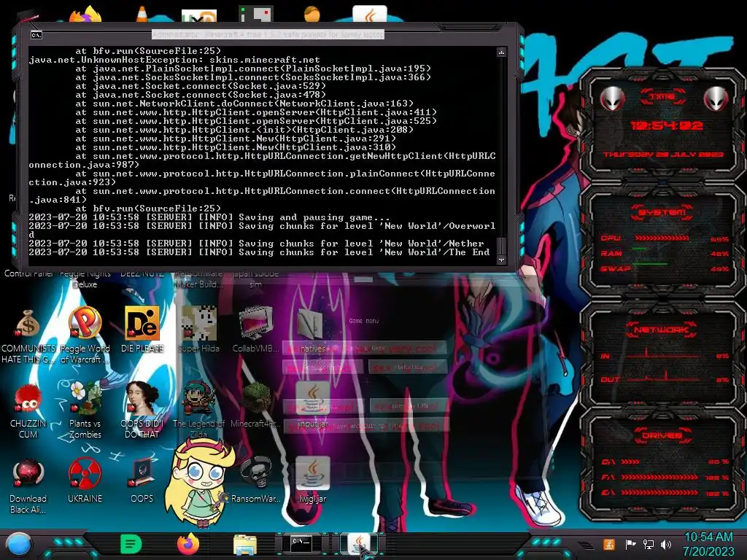Click the NETWORK widget header

click(x=662, y=330)
